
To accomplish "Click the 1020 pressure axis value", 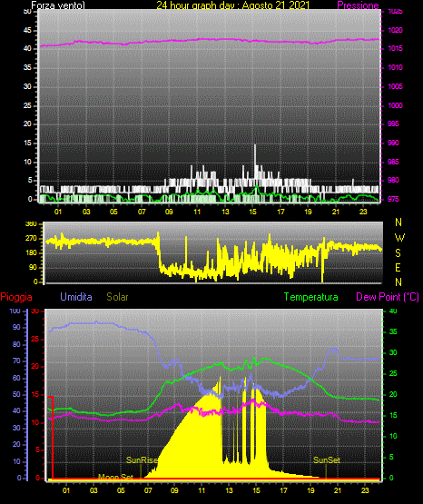I will coord(395,30).
